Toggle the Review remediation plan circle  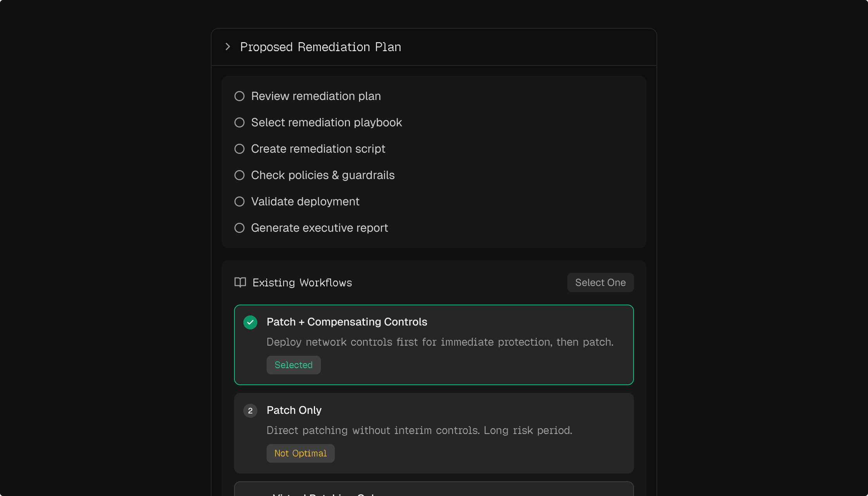pyautogui.click(x=239, y=96)
